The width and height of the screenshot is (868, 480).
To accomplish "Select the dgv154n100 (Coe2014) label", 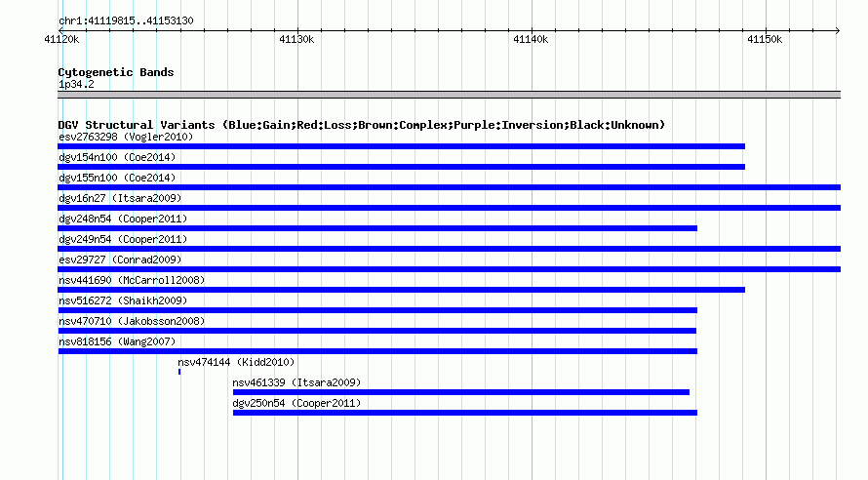I will (x=117, y=157).
